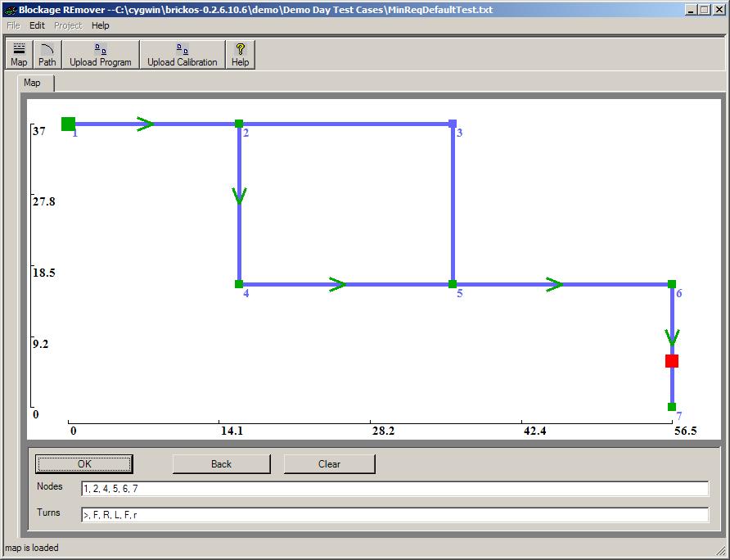Screen dimensions: 730x560
Task: Select node 3 on the map
Action: coord(453,124)
